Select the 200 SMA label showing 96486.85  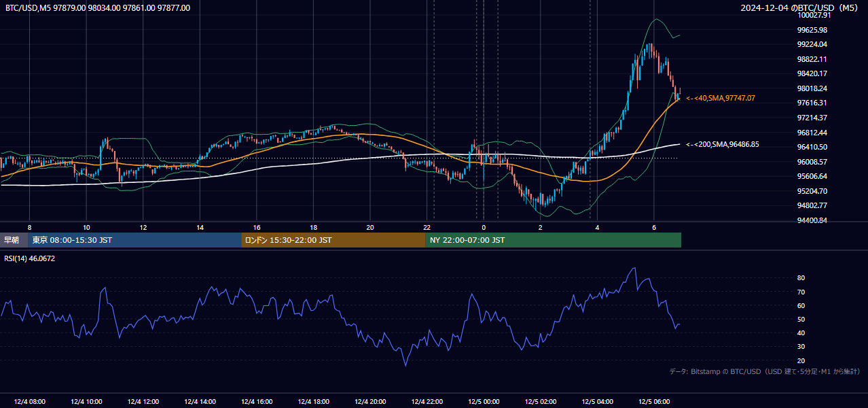[x=723, y=145]
